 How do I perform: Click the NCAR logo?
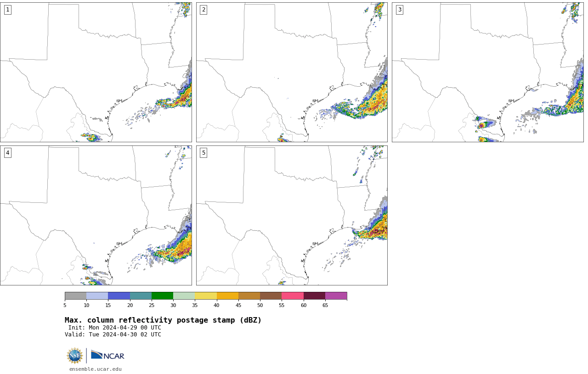coord(107,355)
